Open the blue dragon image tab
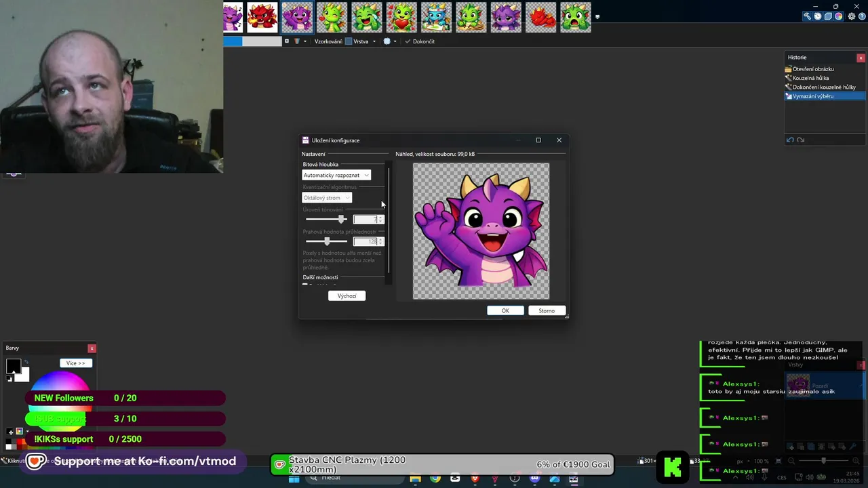The height and width of the screenshot is (488, 868). point(436,17)
